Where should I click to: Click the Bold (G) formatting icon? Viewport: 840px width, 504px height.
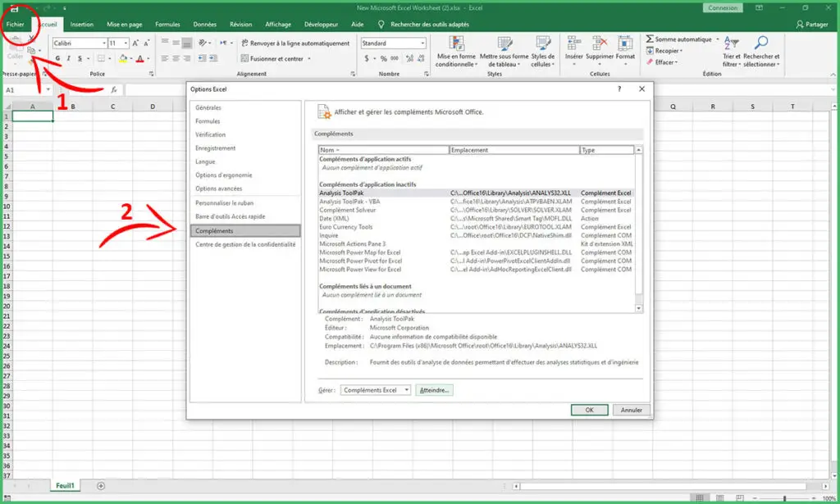(x=57, y=58)
